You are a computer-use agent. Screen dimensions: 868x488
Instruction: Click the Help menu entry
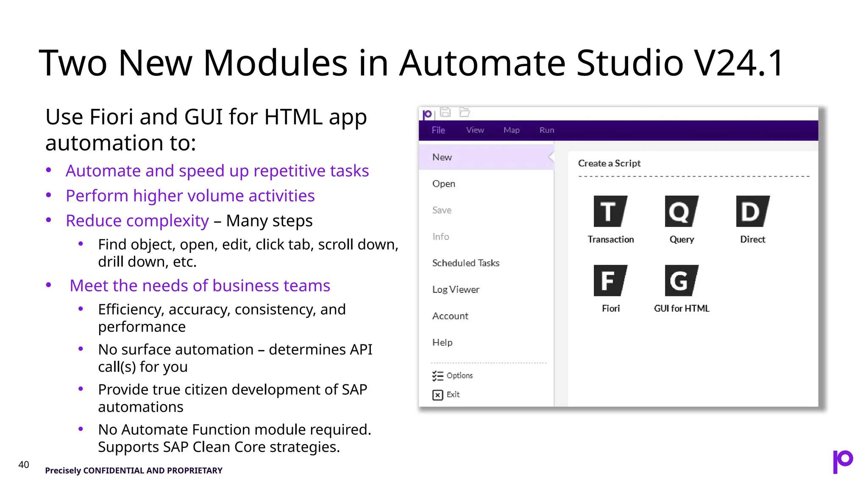442,342
